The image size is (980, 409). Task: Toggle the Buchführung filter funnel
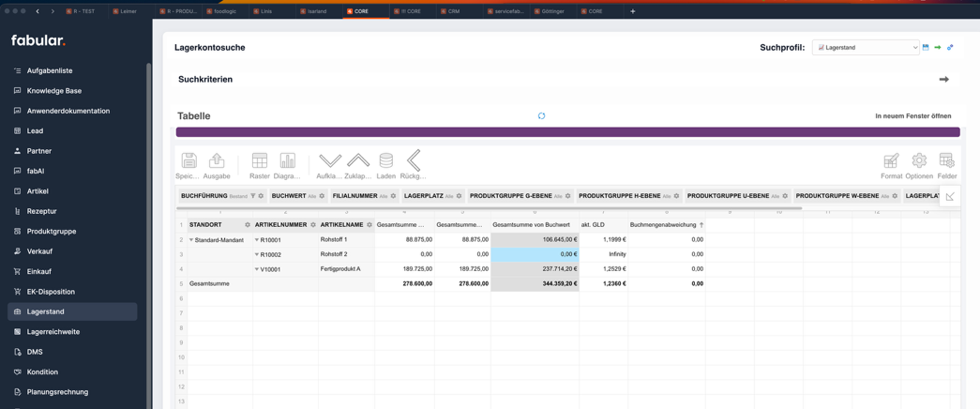coord(252,196)
